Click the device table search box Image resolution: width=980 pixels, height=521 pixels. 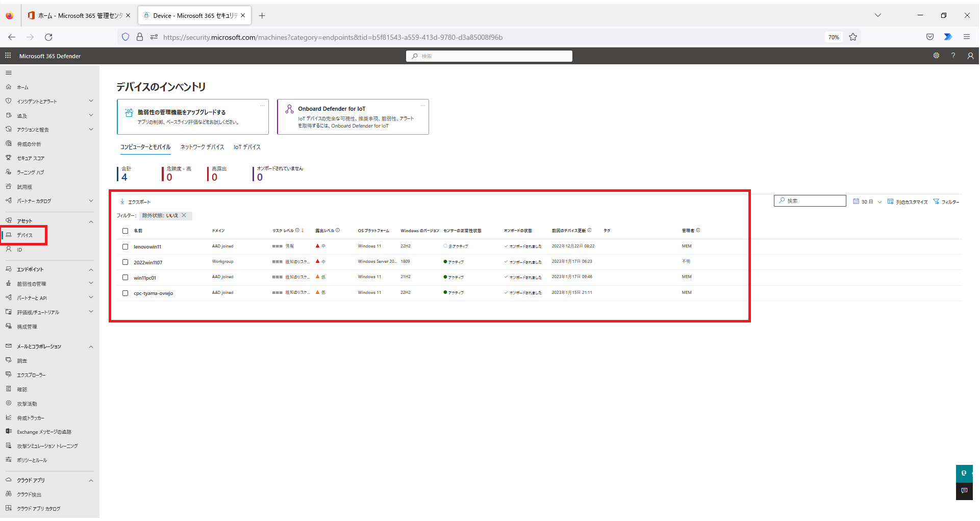coord(810,201)
